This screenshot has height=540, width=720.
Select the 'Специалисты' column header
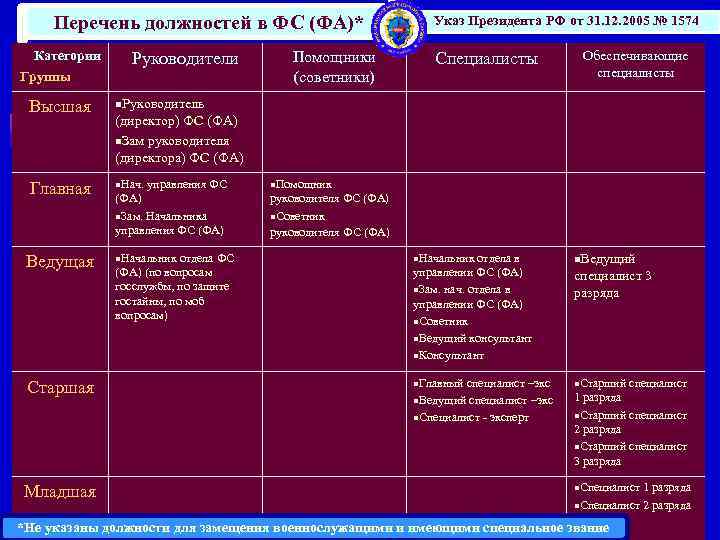[486, 59]
